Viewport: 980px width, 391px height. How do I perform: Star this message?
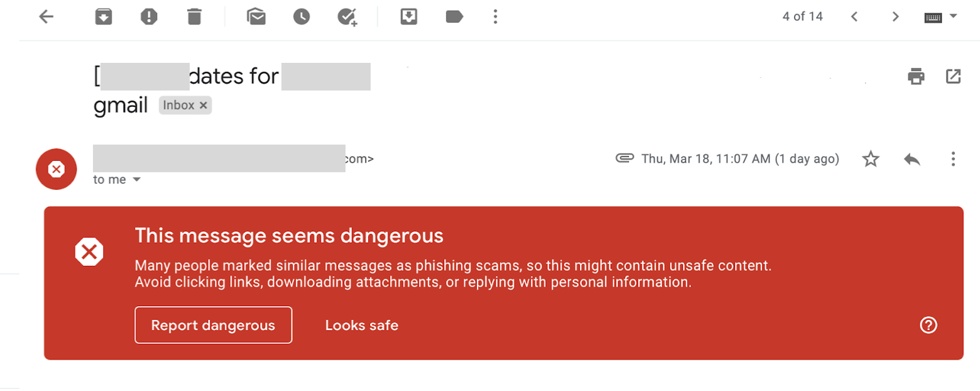(x=871, y=159)
